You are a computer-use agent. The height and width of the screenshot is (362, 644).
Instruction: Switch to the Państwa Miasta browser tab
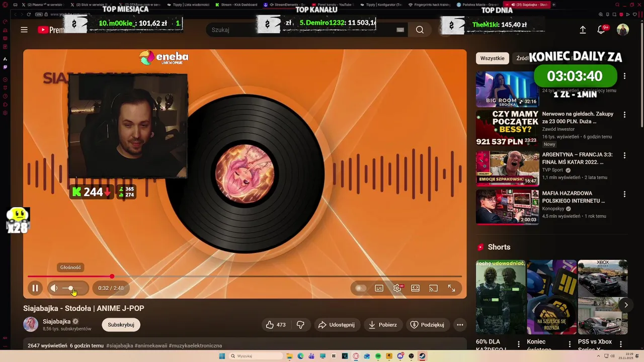[x=477, y=5]
